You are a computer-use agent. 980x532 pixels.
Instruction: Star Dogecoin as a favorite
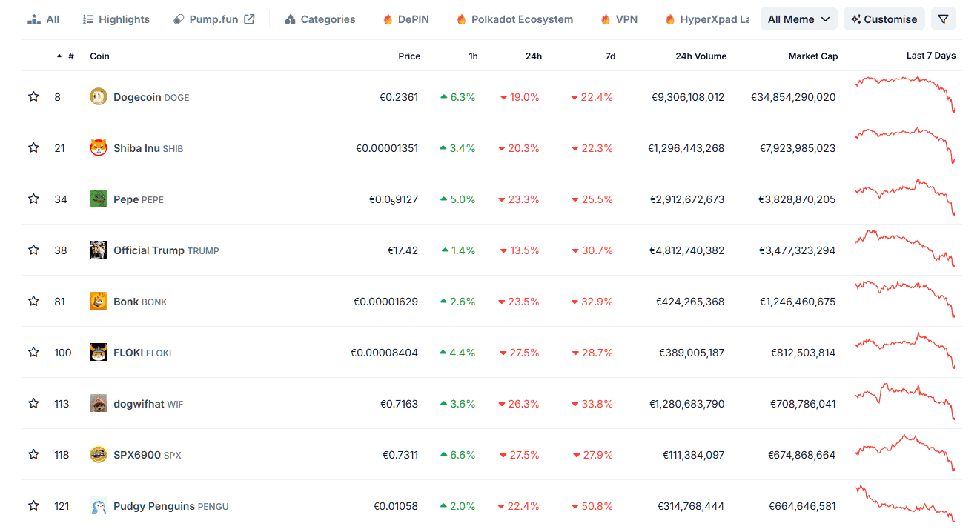coord(33,96)
